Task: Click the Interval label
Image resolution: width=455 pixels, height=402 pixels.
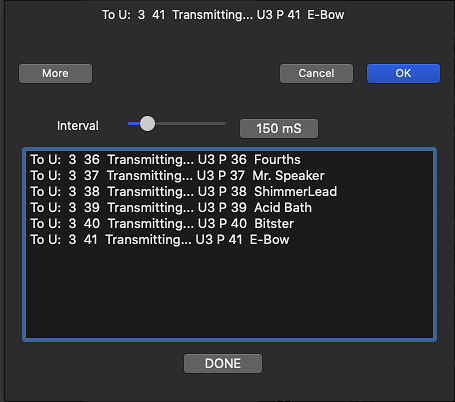Action: (x=78, y=126)
